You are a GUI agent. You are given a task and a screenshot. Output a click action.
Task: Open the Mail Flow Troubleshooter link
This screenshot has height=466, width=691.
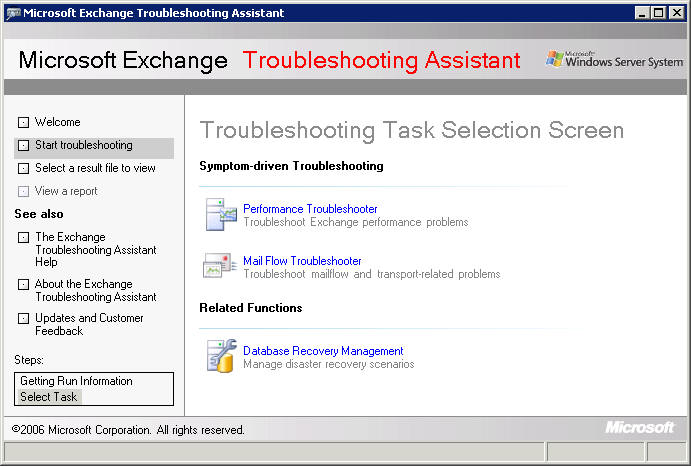click(302, 261)
